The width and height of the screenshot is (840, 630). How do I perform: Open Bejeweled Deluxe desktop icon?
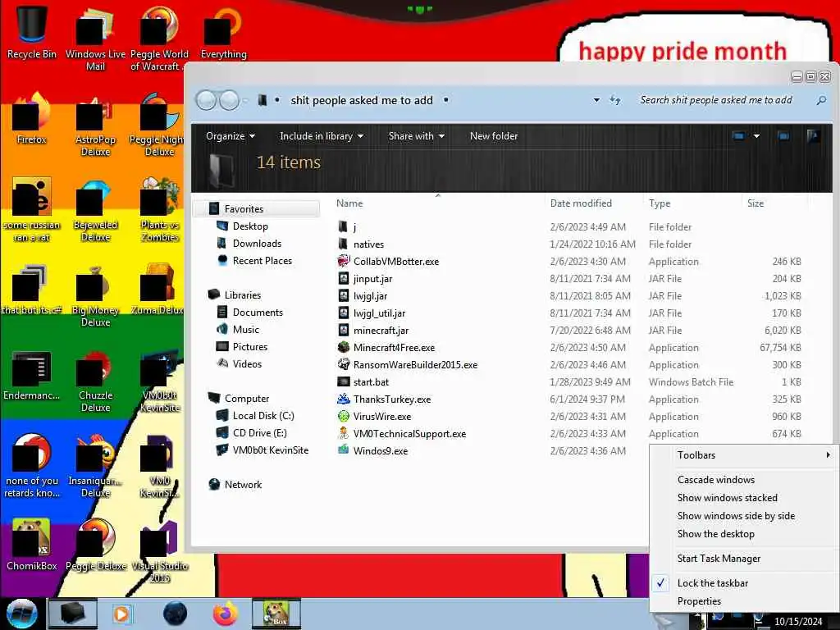tap(95, 210)
